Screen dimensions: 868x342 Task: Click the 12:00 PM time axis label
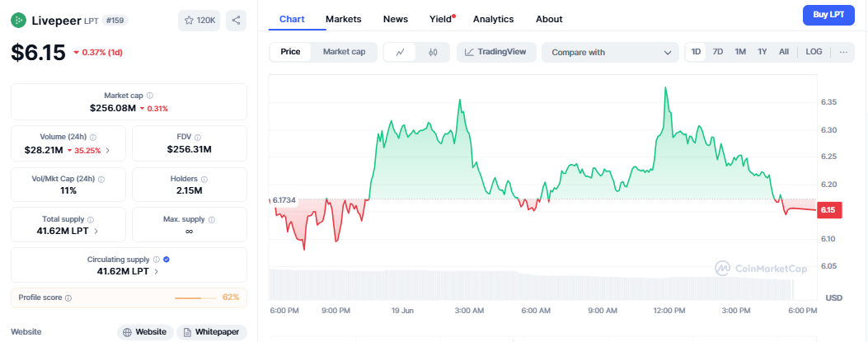coord(669,311)
